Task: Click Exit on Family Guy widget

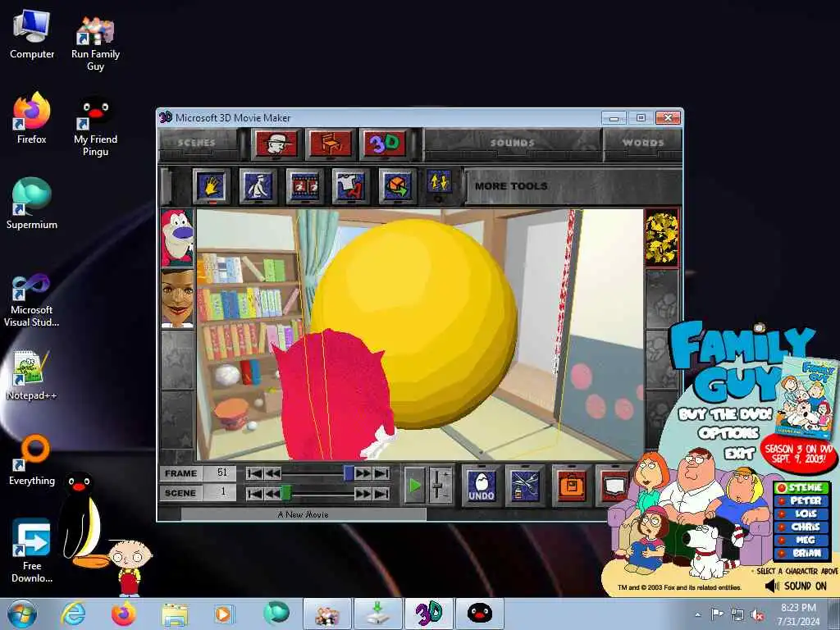Action: [740, 454]
